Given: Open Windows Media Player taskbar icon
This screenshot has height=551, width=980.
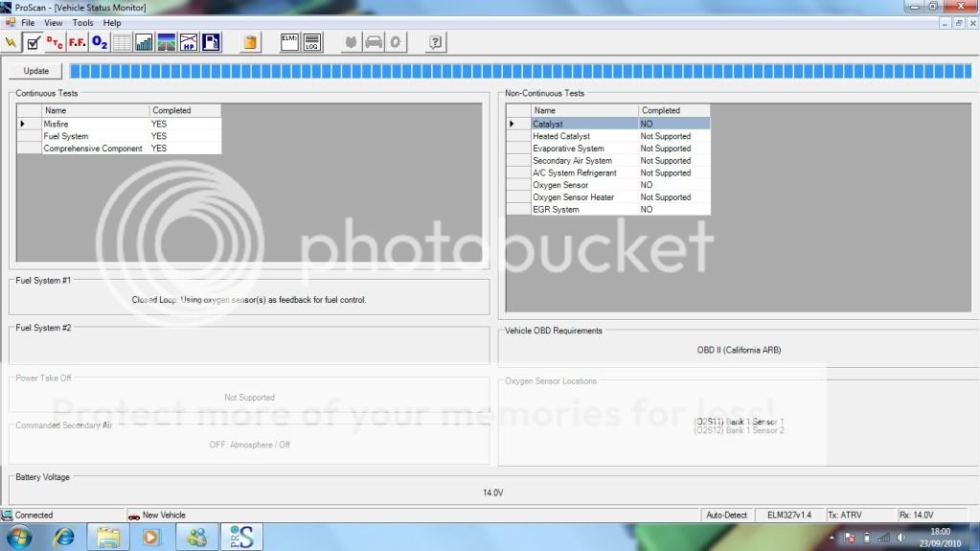Looking at the screenshot, I should click(150, 538).
